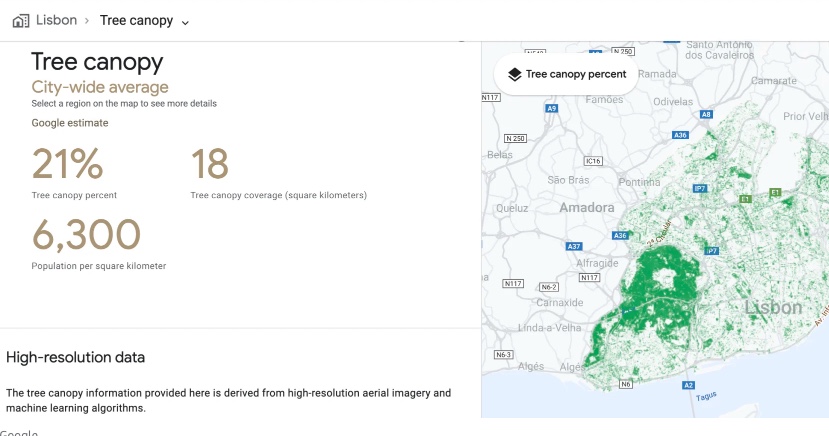
Task: Click the Alfragide label on map
Action: (x=597, y=263)
